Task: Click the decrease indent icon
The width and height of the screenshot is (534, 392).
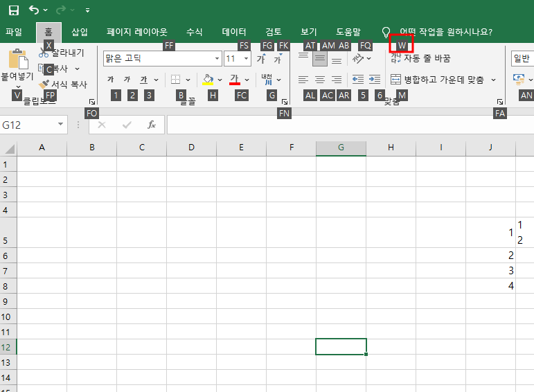Action: pyautogui.click(x=358, y=80)
